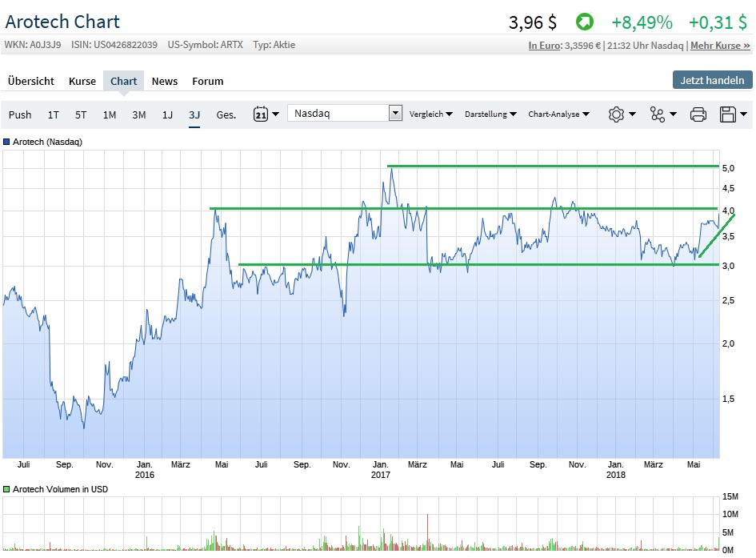Click the 3M time range label
The image size is (756, 558).
coord(138,114)
